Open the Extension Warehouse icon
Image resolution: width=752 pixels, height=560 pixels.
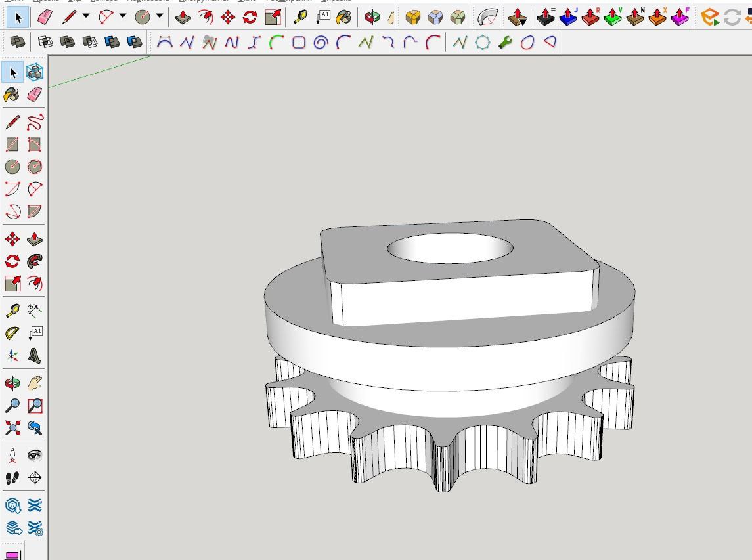point(709,17)
